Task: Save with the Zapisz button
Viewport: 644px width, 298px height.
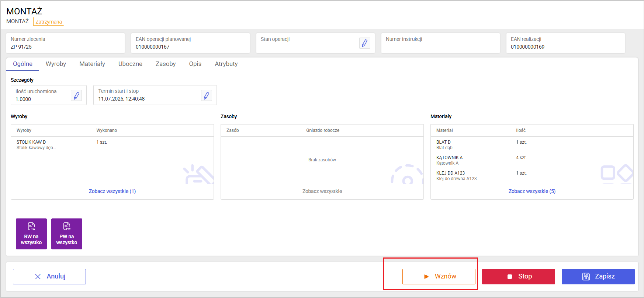Action: [x=598, y=277]
